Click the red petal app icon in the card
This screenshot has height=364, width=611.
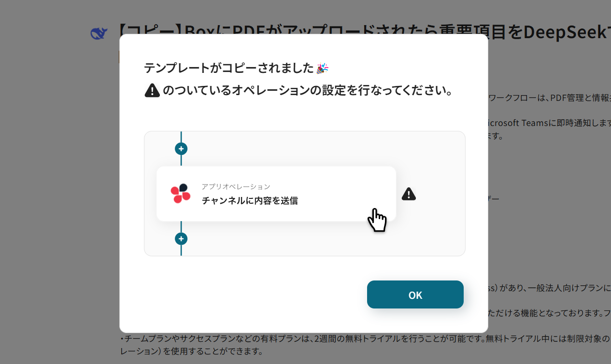click(181, 194)
